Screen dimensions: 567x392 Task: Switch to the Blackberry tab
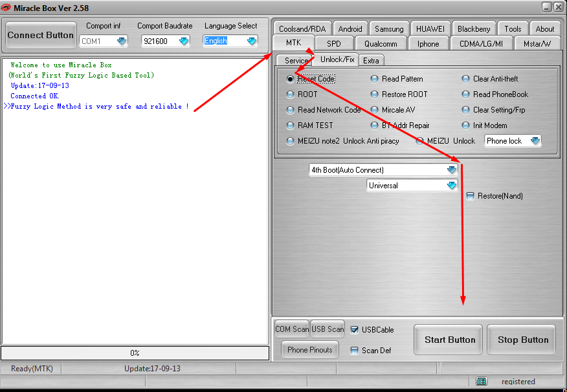tap(474, 28)
